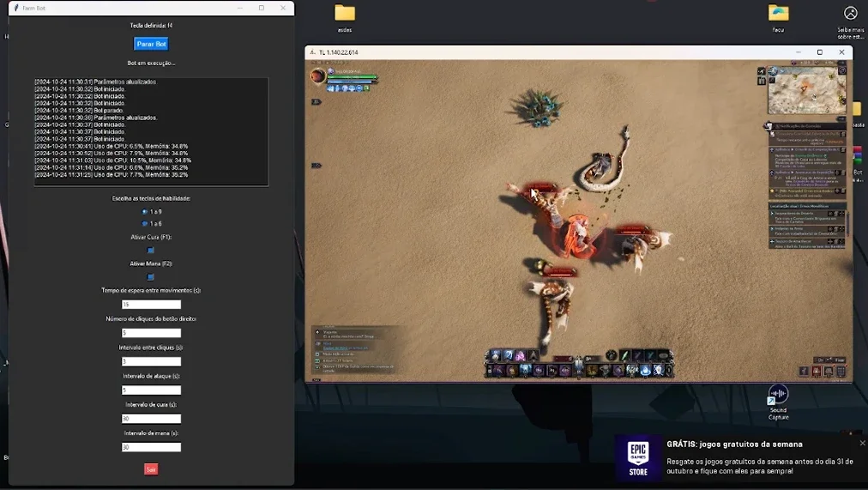
Task: Click the round orb icon beside green blade skill
Action: [x=612, y=355]
